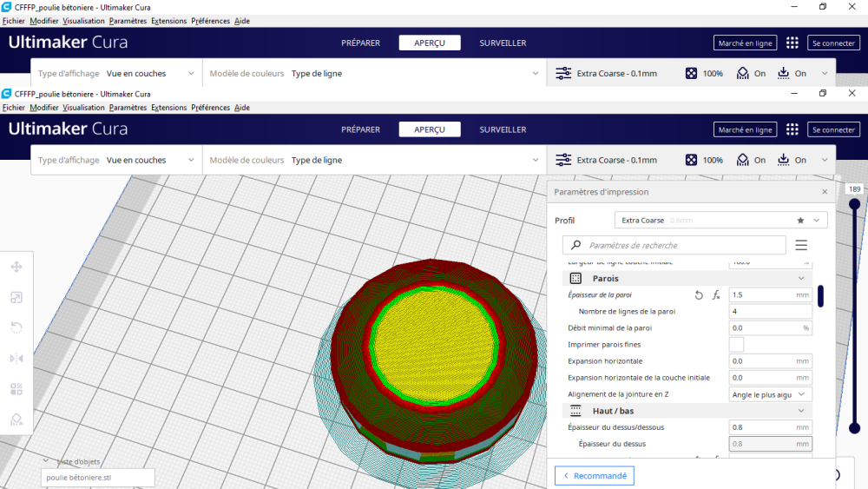Open the Paramètres menu in front window
Screen dimensions: 868x489
128,108
